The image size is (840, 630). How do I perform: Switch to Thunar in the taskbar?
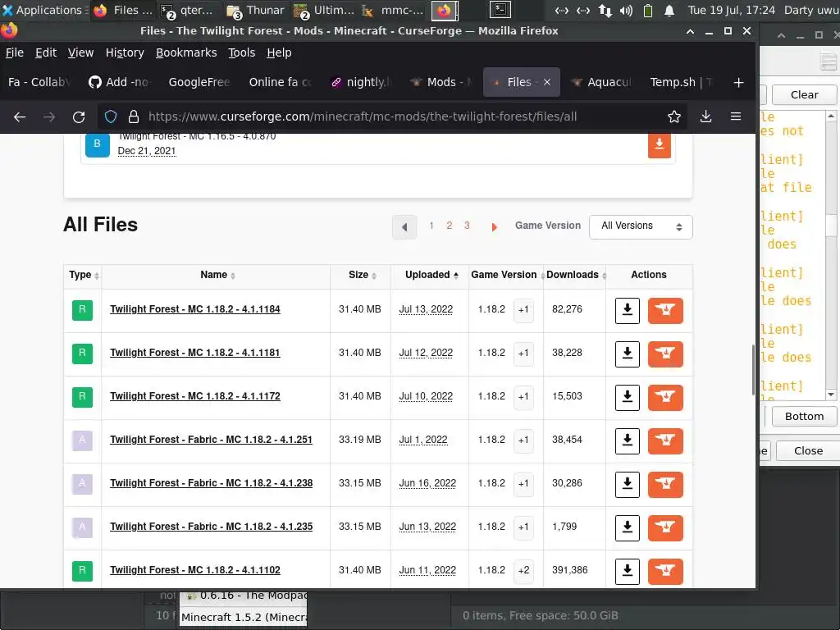[x=257, y=10]
